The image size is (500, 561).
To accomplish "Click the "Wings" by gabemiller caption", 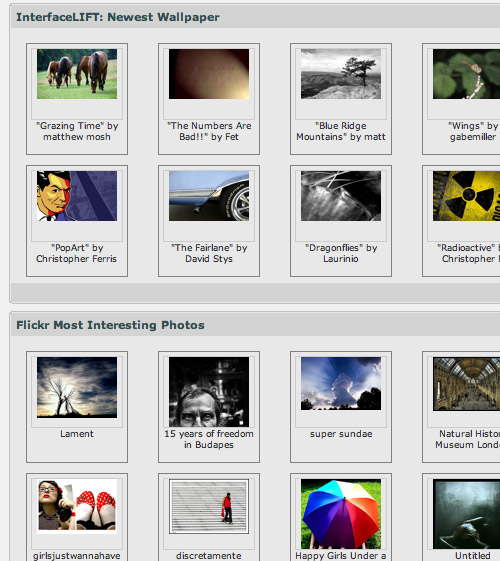I will 473,131.
